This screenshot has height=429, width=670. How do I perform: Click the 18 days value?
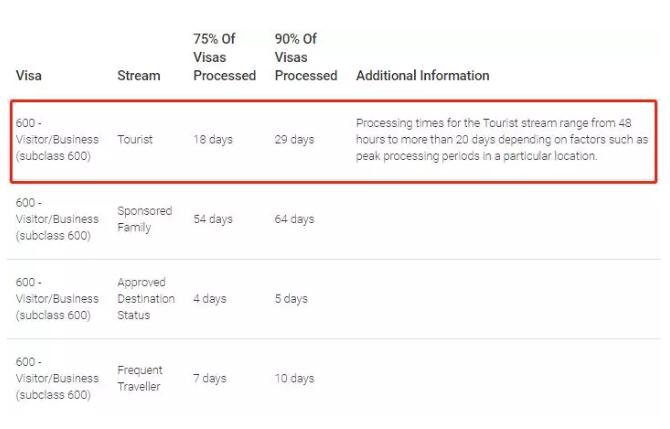[x=213, y=139]
